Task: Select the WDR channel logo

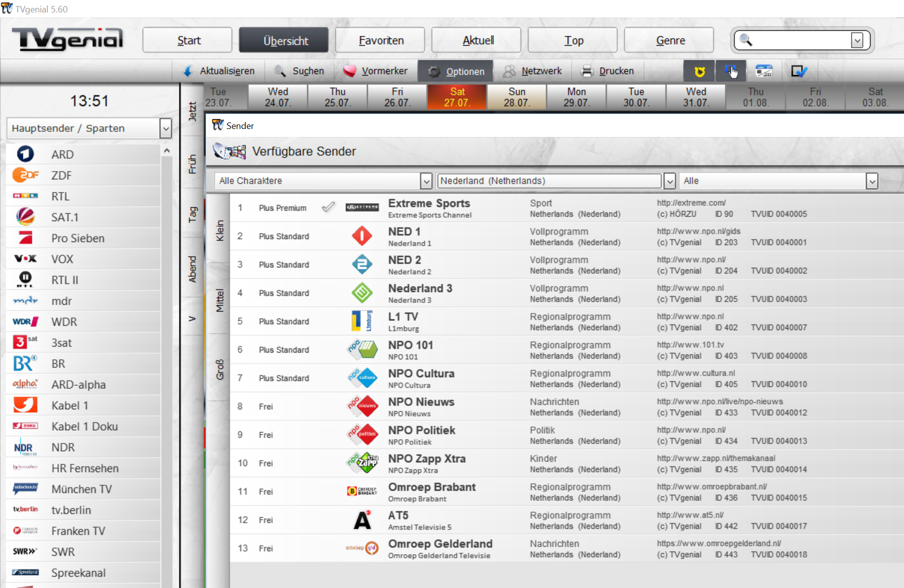Action: (25, 321)
